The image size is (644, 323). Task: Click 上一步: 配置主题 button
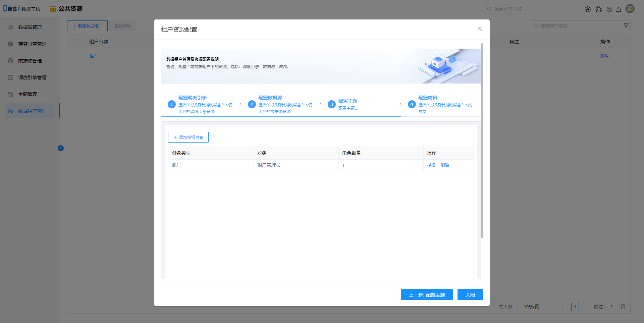[x=426, y=294]
